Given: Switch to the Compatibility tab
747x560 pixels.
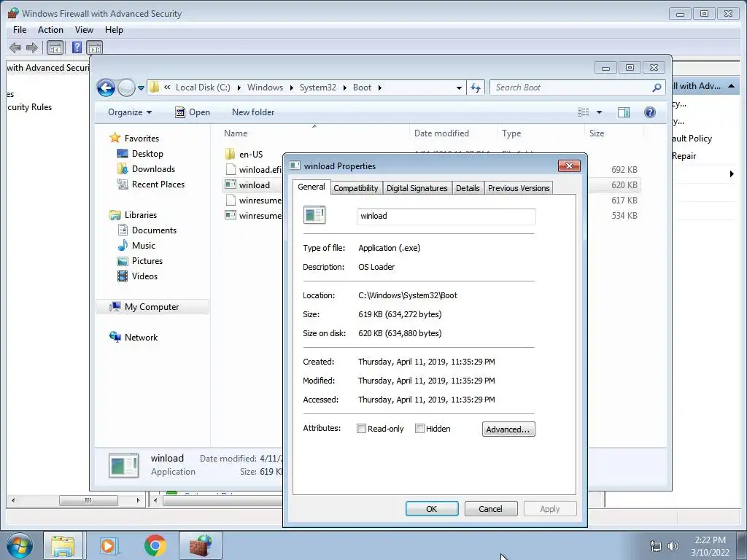Looking at the screenshot, I should (355, 188).
